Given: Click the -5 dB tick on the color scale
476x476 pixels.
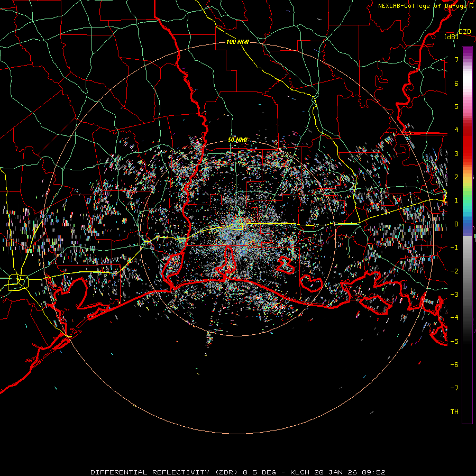Looking at the screenshot, I should pos(454,342).
